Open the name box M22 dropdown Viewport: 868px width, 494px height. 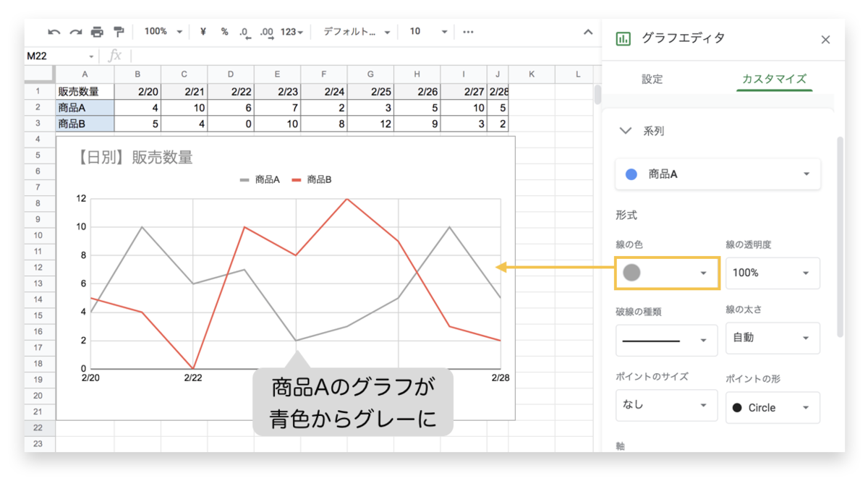click(x=92, y=56)
